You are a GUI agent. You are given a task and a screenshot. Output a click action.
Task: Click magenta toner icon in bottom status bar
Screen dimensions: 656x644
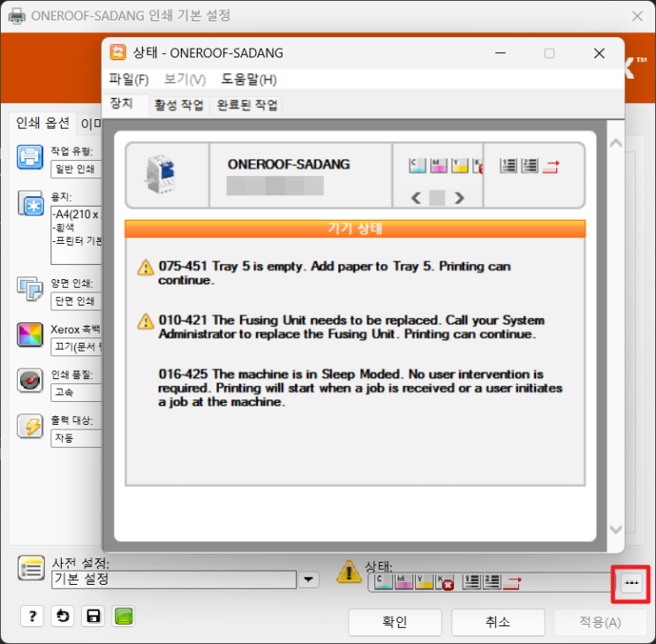pyautogui.click(x=403, y=581)
